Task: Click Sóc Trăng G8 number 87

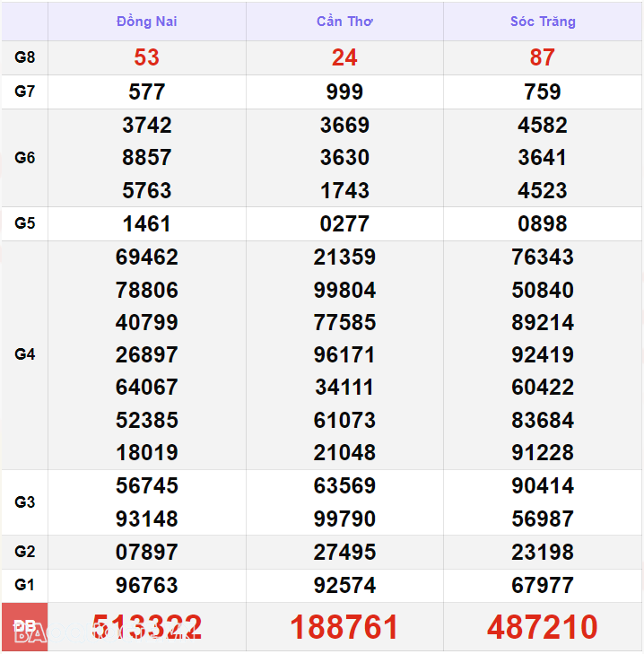Action: [542, 57]
